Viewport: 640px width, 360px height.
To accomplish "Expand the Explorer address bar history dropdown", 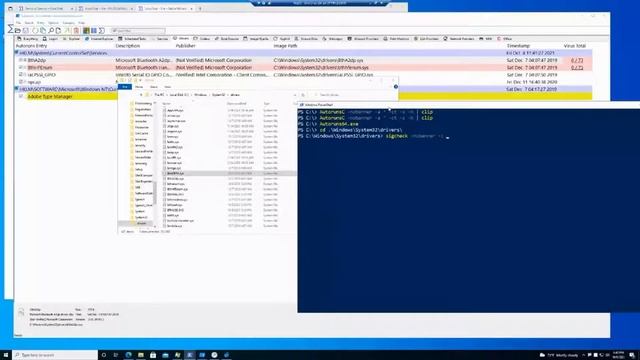I will [295, 95].
